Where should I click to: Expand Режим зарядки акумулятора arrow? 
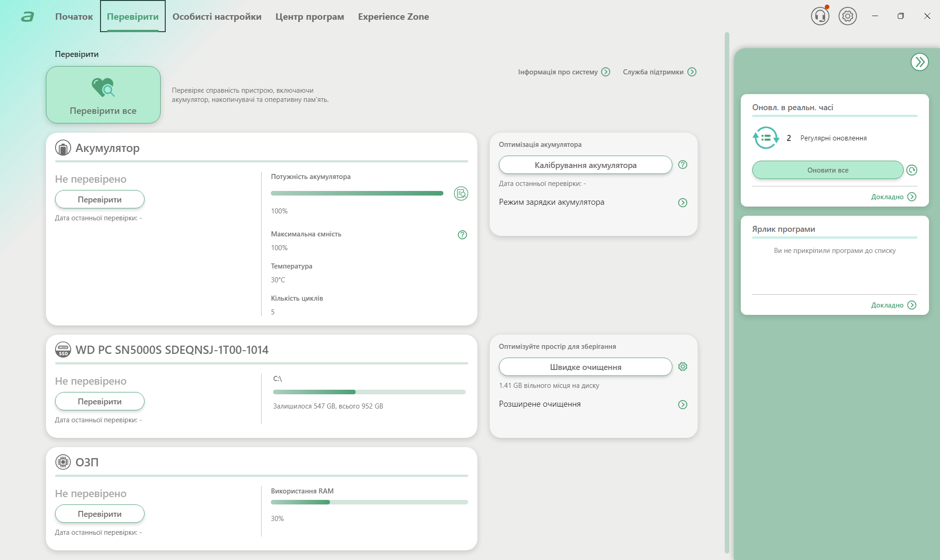click(x=683, y=203)
